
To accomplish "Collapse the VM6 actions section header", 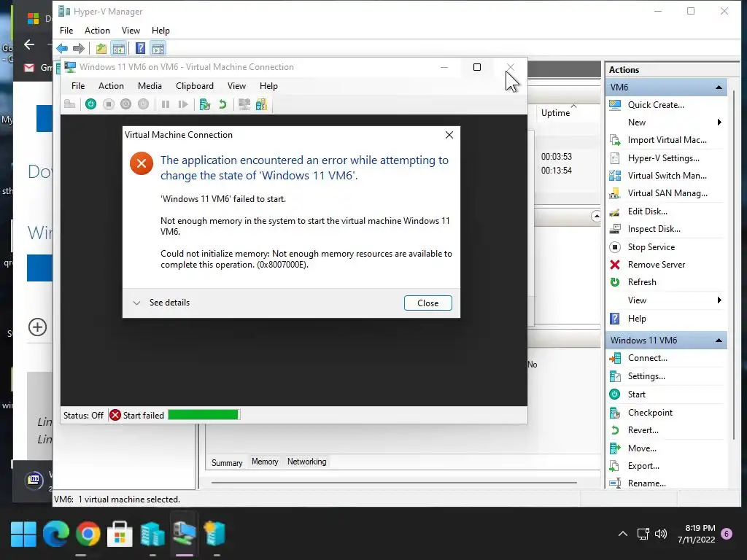I will (719, 87).
